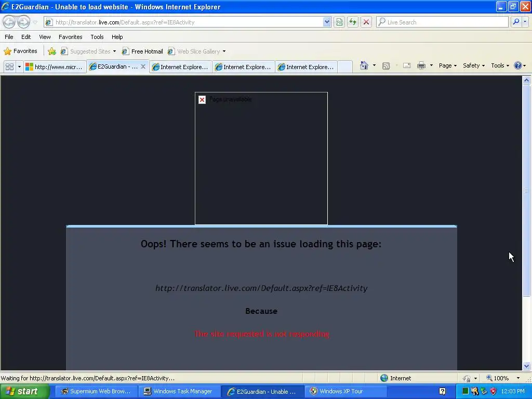This screenshot has width=532, height=399.
Task: Expand zoom level dropdown arrow
Action: [518, 378]
